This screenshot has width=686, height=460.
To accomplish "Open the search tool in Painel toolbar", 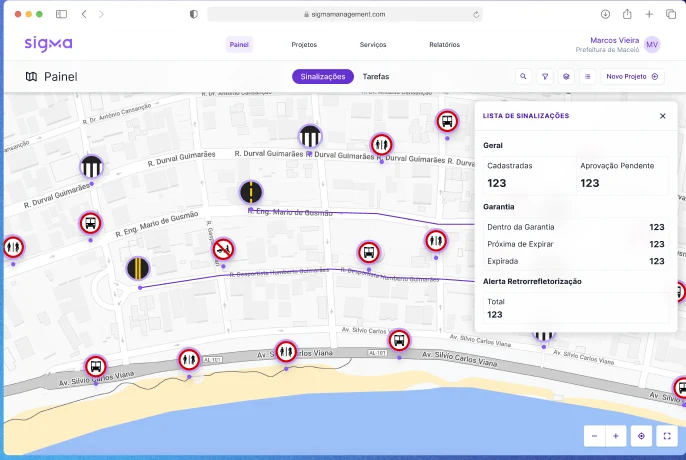I will (523, 77).
